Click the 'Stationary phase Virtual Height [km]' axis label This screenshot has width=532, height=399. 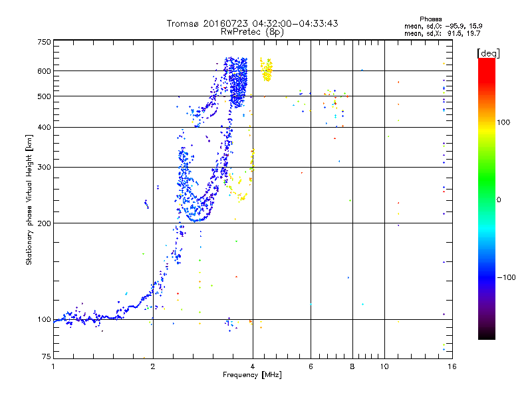[x=29, y=199]
